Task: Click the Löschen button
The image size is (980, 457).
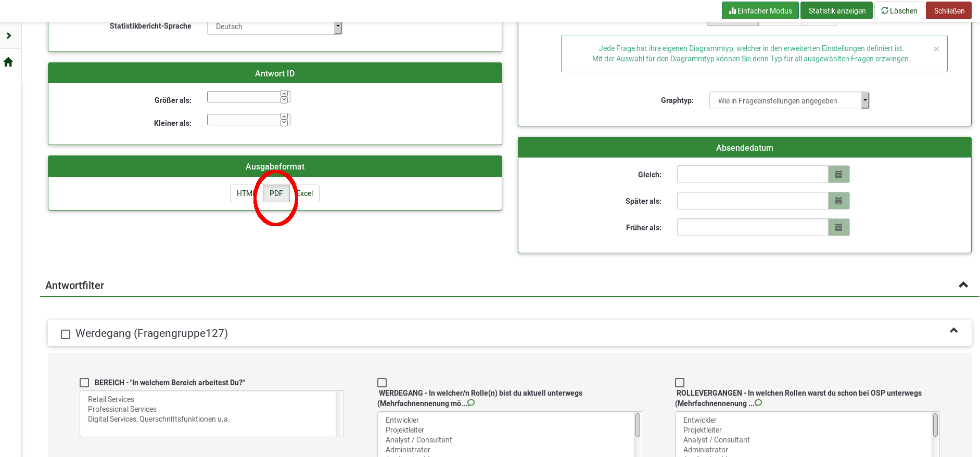Action: pos(899,11)
